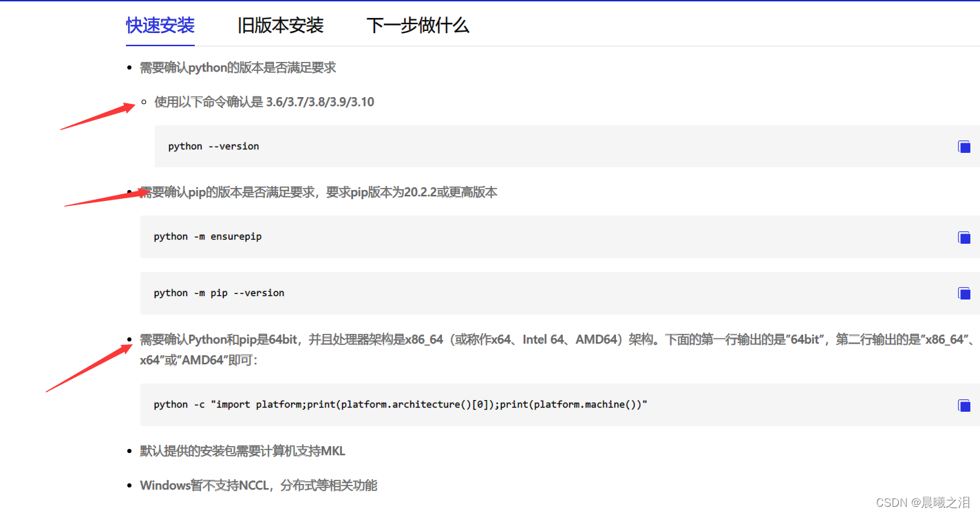Click the copy icon next to the pip version snippet
The image size is (980, 515).
click(963, 293)
